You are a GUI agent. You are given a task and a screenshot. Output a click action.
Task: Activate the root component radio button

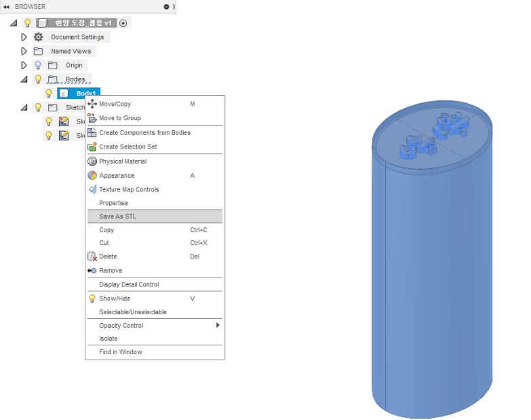123,23
